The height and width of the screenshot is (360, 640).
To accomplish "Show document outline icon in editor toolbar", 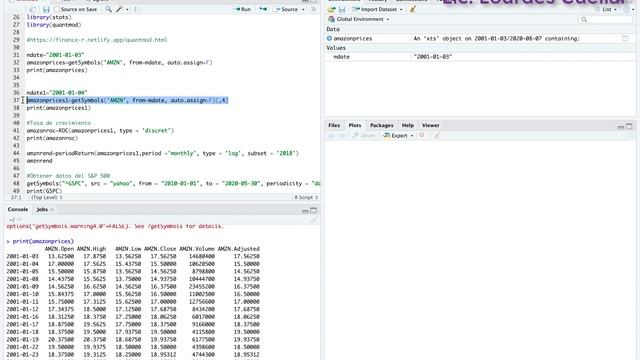I will pos(313,9).
